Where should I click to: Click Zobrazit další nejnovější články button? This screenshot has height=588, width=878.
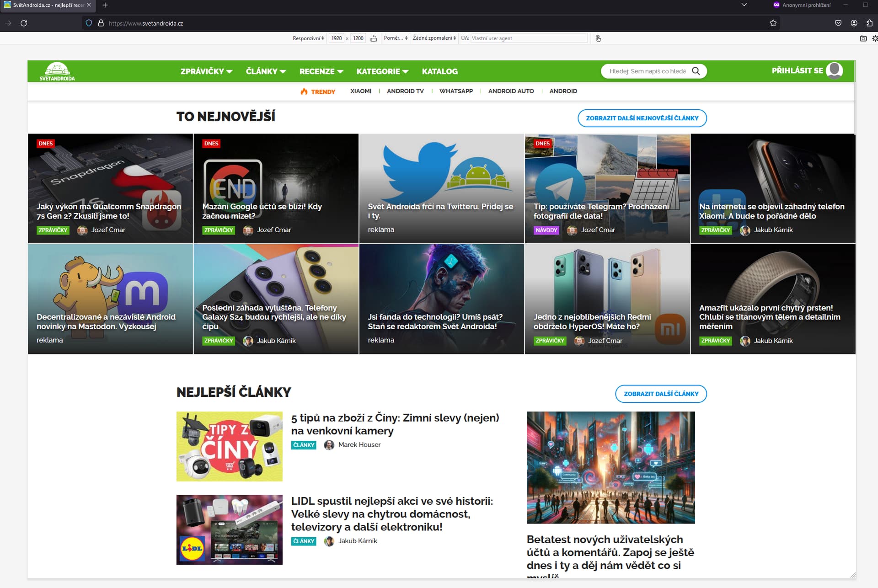tap(642, 118)
